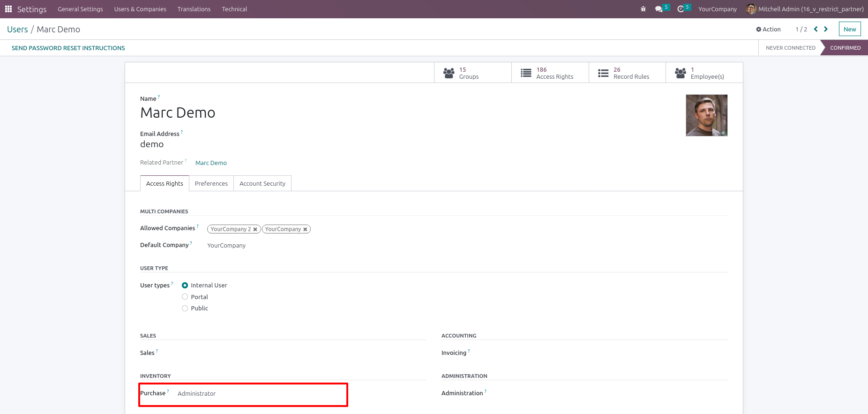Go back to Users breadcrumb
The height and width of the screenshot is (414, 868).
(17, 29)
